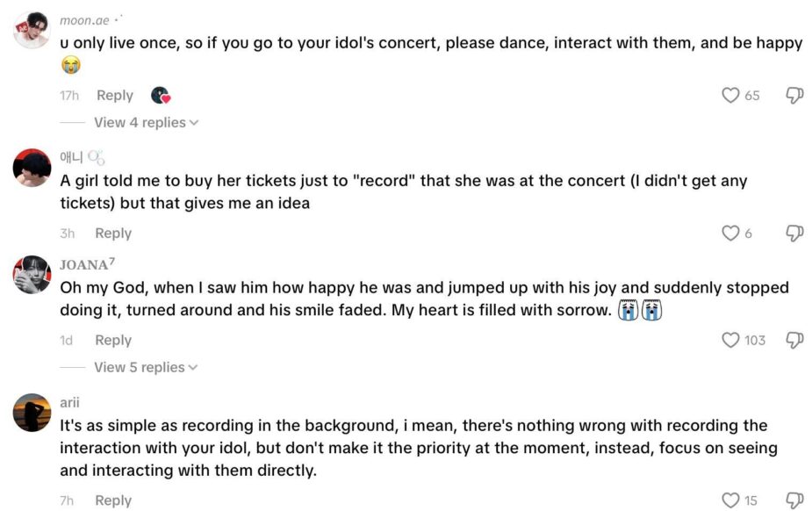Reply to arii's comment
Viewport: 812px width, 511px height.
113,500
